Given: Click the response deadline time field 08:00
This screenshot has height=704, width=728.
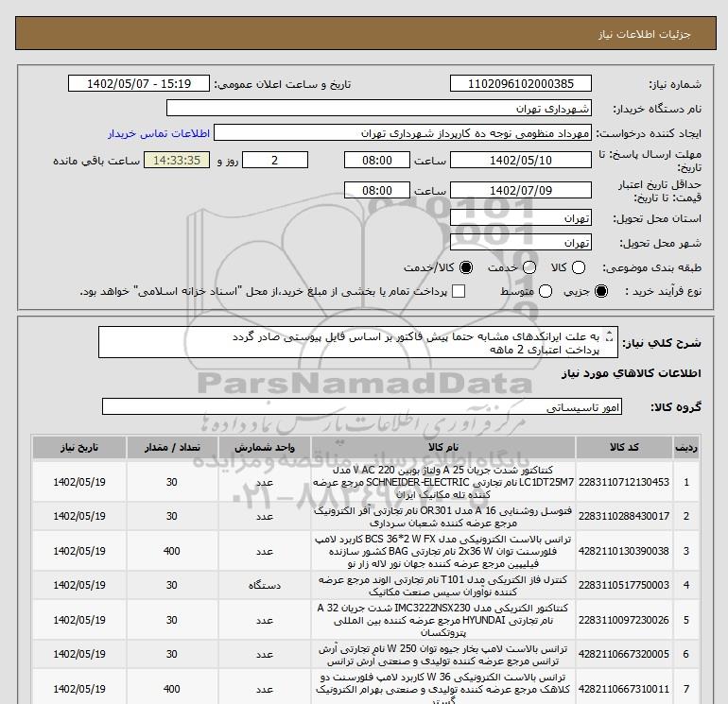Looking at the screenshot, I should pos(377,160).
